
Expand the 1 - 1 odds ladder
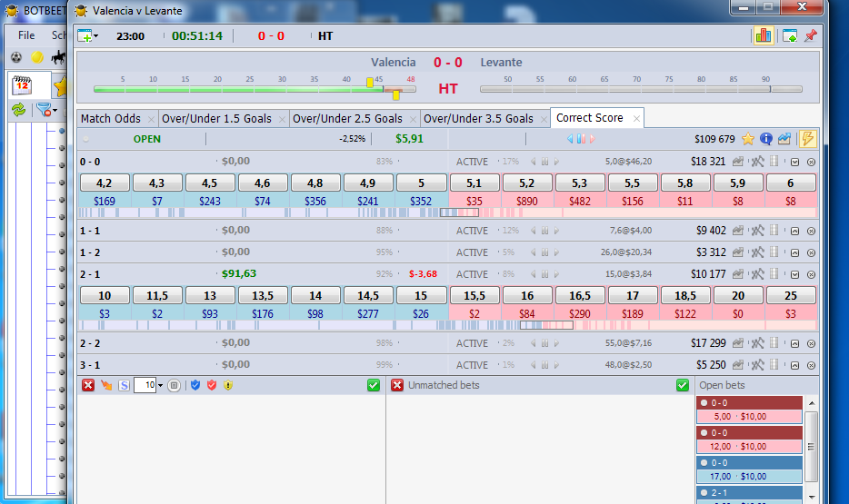pyautogui.click(x=794, y=231)
